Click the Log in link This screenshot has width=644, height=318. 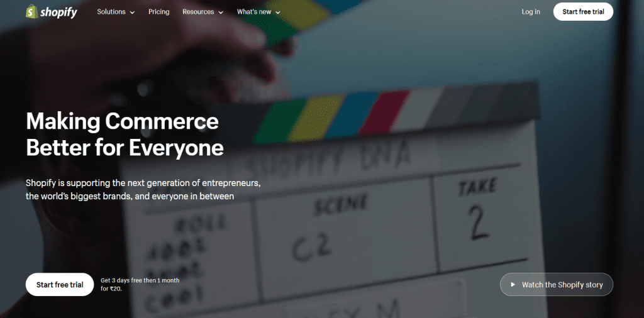pyautogui.click(x=530, y=12)
